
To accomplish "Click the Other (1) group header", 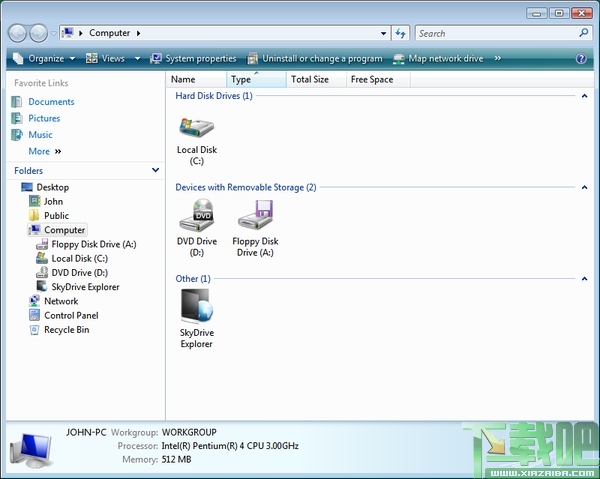I will point(193,279).
